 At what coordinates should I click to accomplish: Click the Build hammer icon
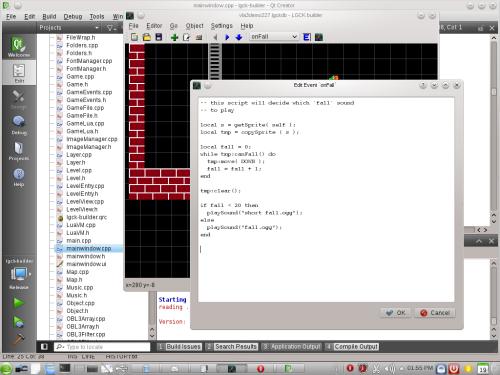tap(18, 339)
